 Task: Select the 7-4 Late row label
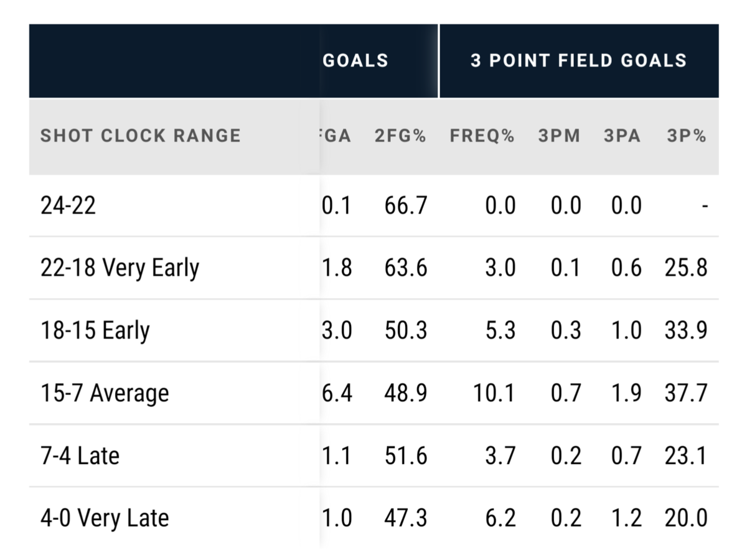[80, 455]
